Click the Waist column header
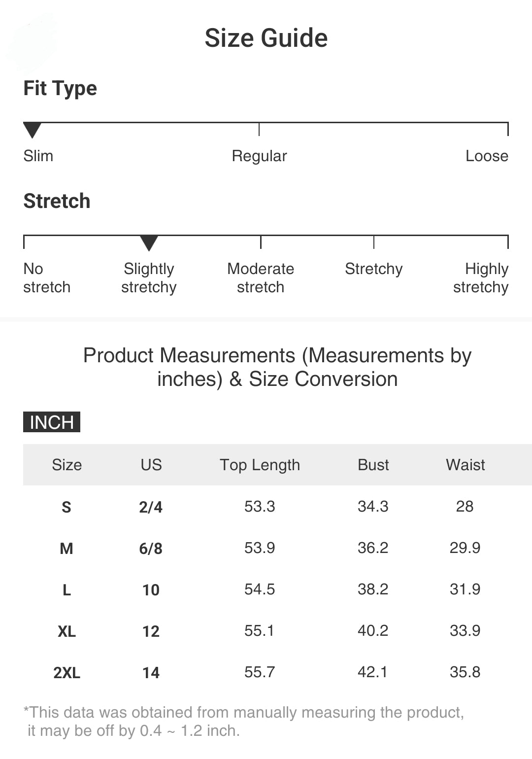 (465, 465)
